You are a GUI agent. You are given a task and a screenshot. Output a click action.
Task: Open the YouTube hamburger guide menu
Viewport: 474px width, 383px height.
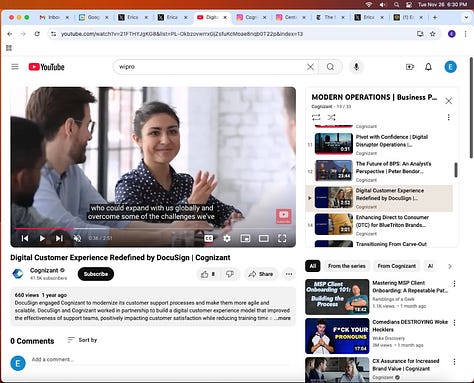point(15,67)
